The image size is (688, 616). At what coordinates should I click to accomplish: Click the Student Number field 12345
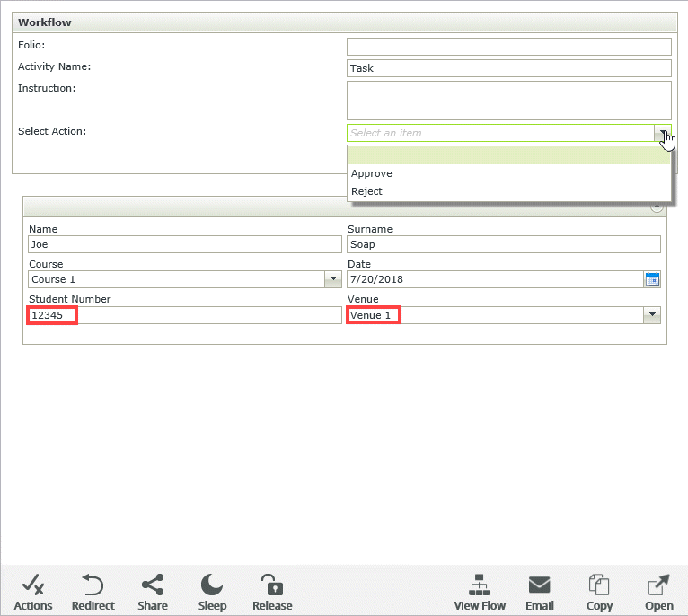[x=185, y=315]
